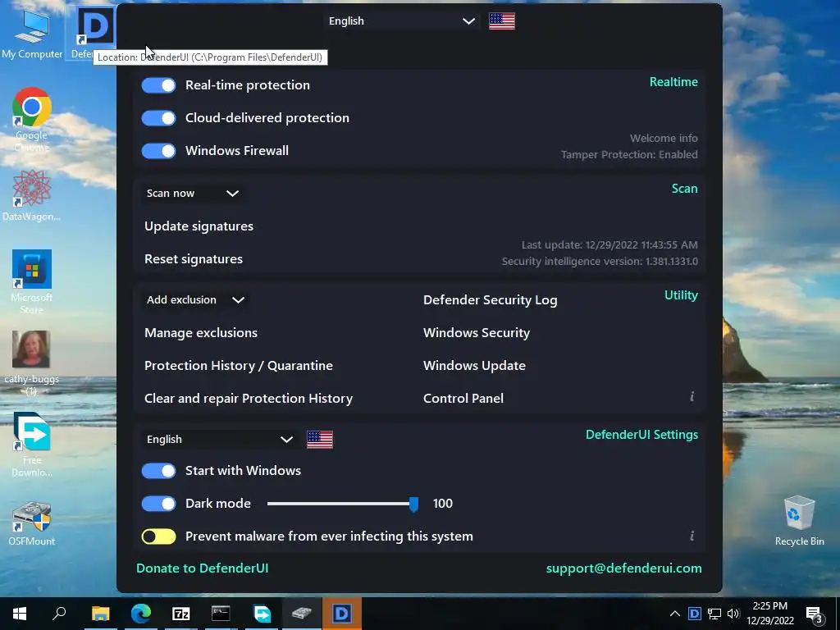Click the active DefenderUI taskbar button
The image size is (840, 630).
[342, 614]
